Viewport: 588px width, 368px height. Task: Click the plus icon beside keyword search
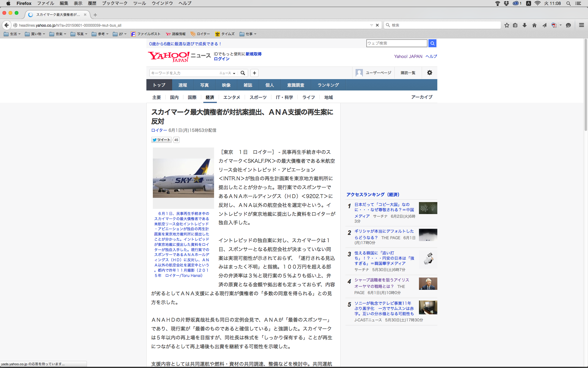pyautogui.click(x=254, y=73)
